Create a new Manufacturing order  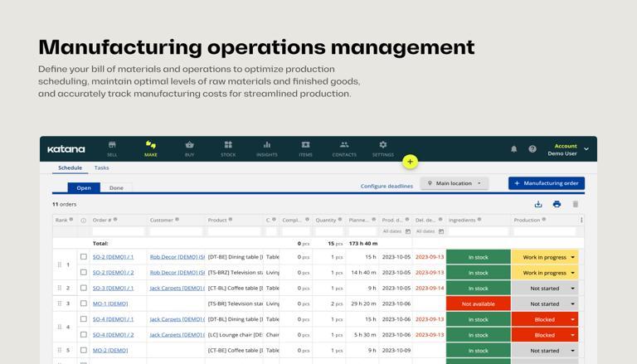click(x=547, y=183)
